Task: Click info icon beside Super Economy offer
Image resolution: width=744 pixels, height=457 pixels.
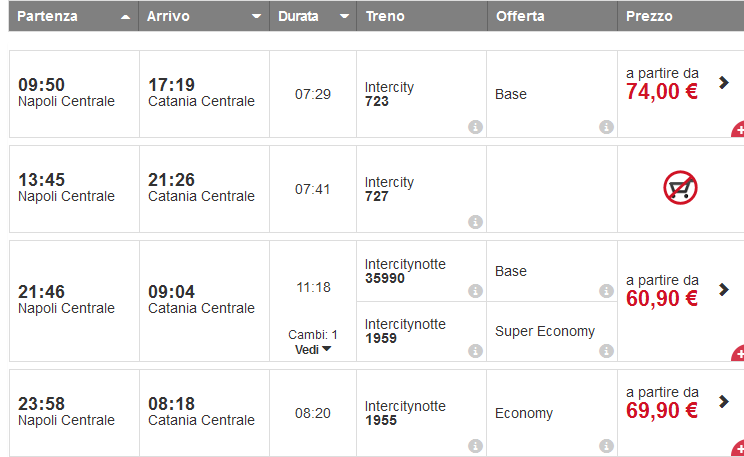Action: [606, 351]
